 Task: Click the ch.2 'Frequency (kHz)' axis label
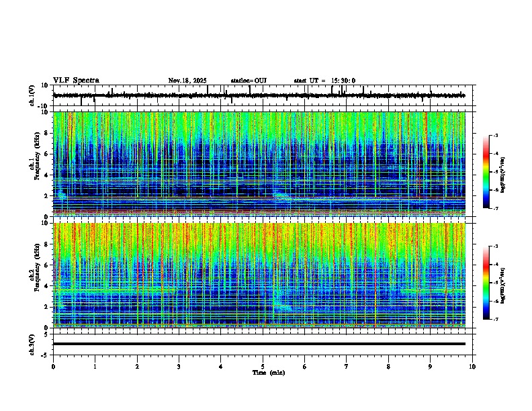[x=37, y=267]
